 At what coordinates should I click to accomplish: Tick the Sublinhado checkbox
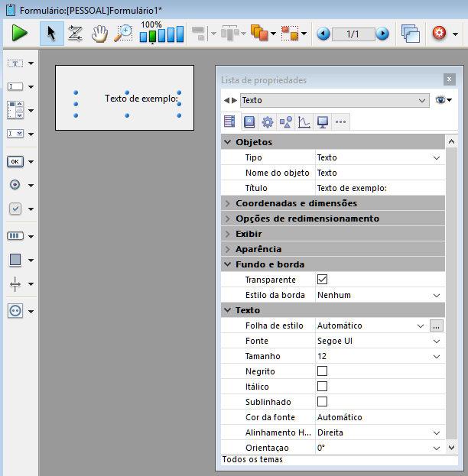322,402
